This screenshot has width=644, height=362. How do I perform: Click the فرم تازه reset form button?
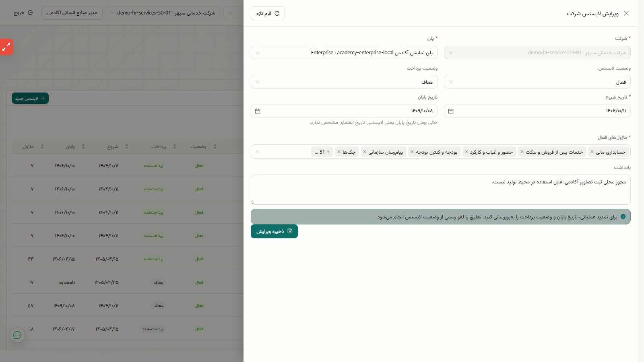coord(268,13)
